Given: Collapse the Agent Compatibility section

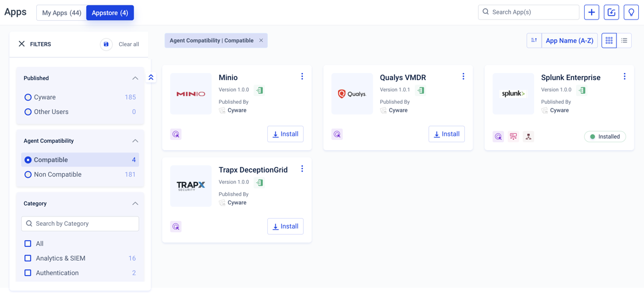Looking at the screenshot, I should tap(135, 141).
